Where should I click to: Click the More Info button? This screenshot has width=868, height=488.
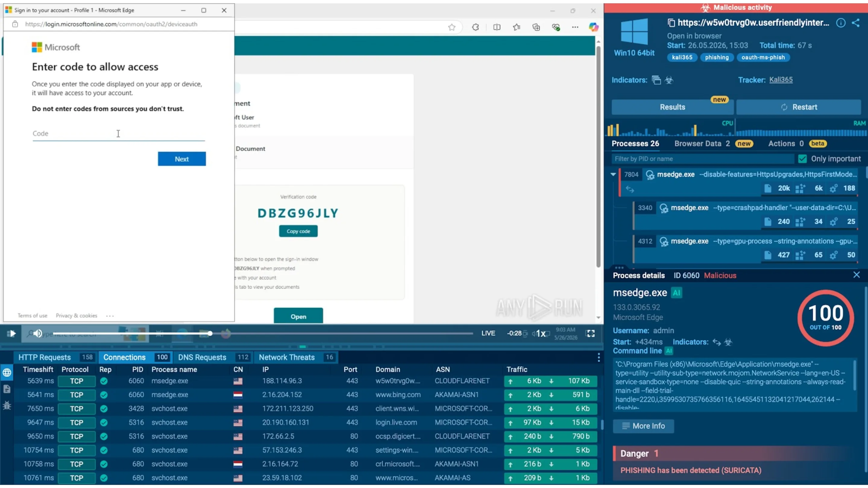tap(643, 426)
